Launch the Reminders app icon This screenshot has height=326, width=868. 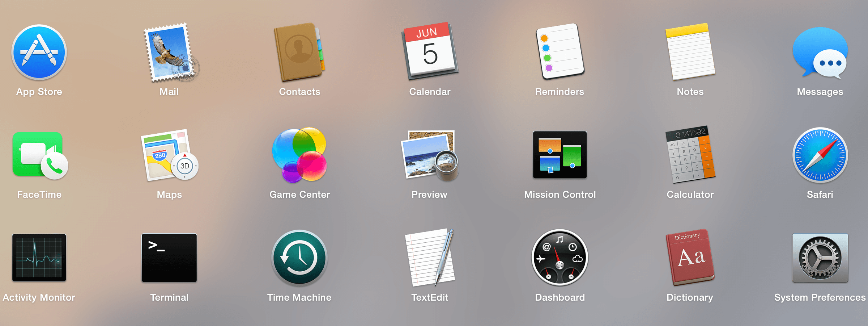(x=560, y=51)
